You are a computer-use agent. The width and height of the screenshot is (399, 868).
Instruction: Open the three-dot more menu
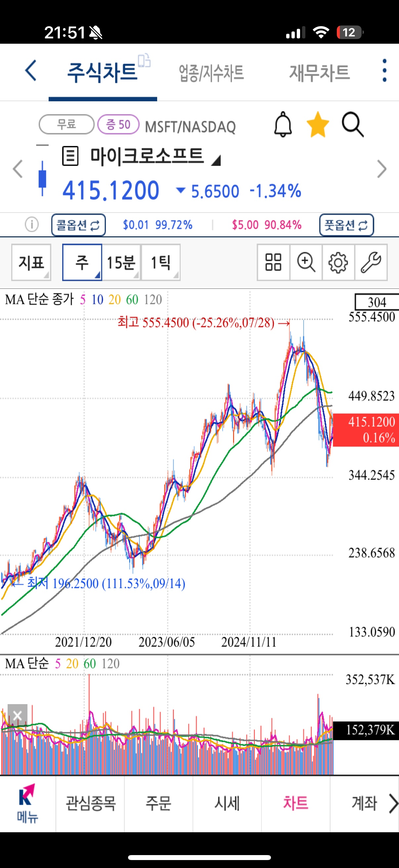tap(384, 71)
